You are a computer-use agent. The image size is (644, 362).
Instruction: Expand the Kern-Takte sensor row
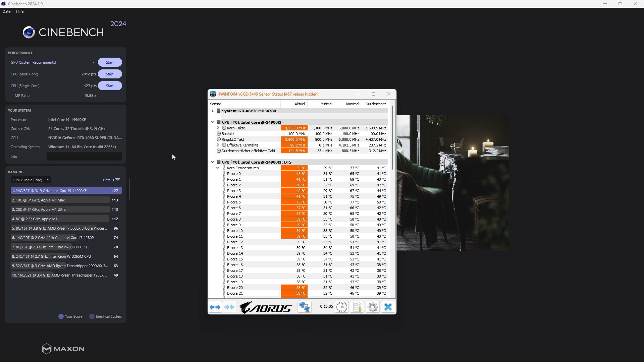218,128
